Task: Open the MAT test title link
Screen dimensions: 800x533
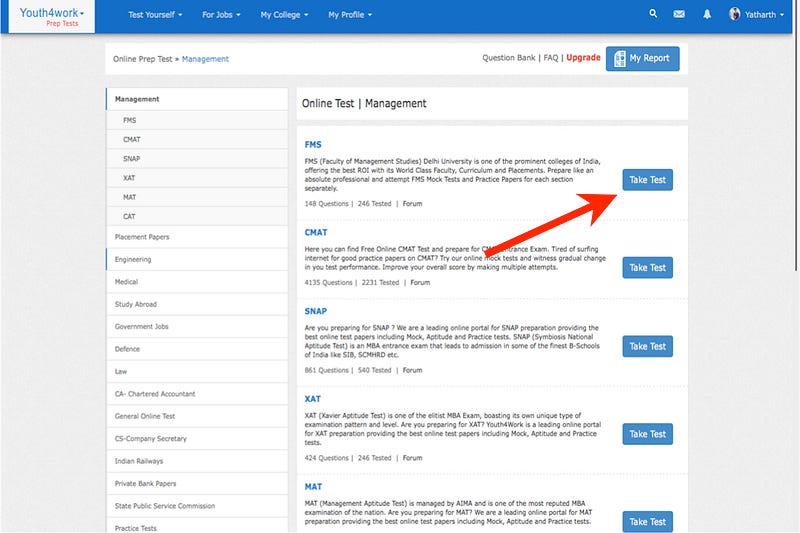Action: tap(313, 487)
